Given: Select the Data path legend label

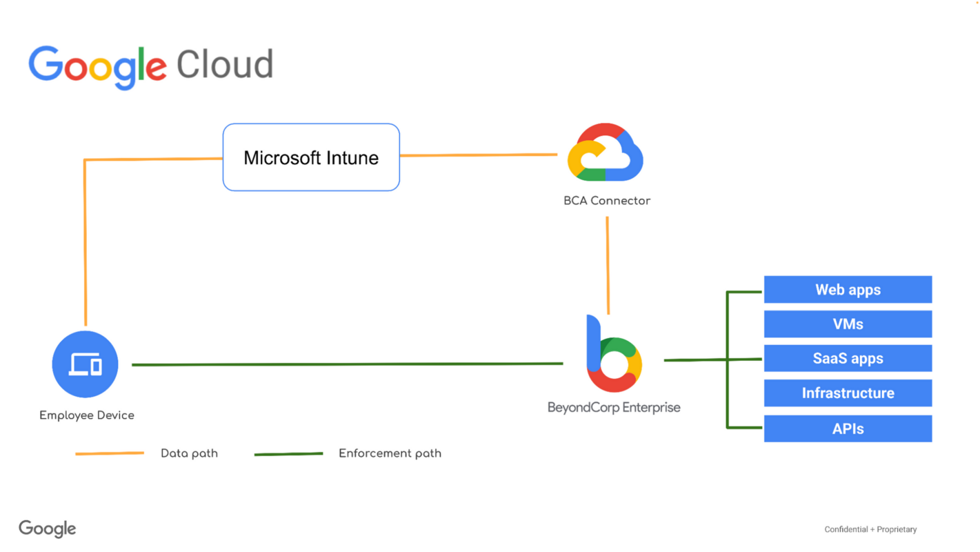Looking at the screenshot, I should pos(189,453).
